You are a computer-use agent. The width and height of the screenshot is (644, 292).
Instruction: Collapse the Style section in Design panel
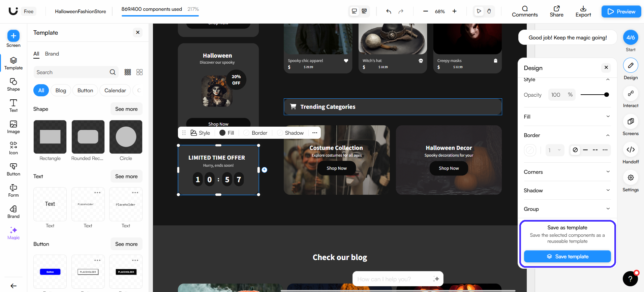pyautogui.click(x=608, y=79)
